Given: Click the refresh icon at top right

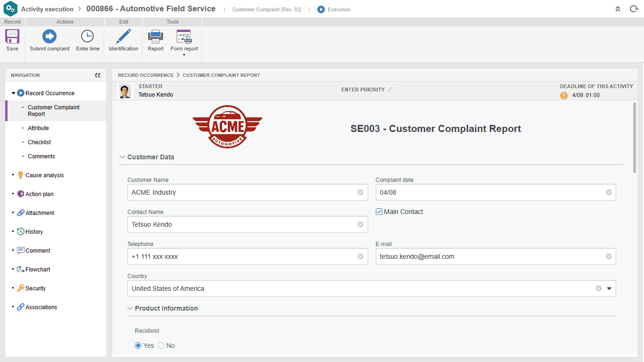Looking at the screenshot, I should click(x=633, y=9).
